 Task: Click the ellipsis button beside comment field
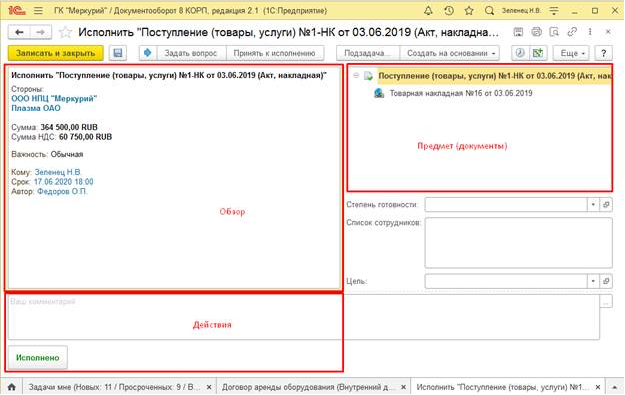pos(606,301)
